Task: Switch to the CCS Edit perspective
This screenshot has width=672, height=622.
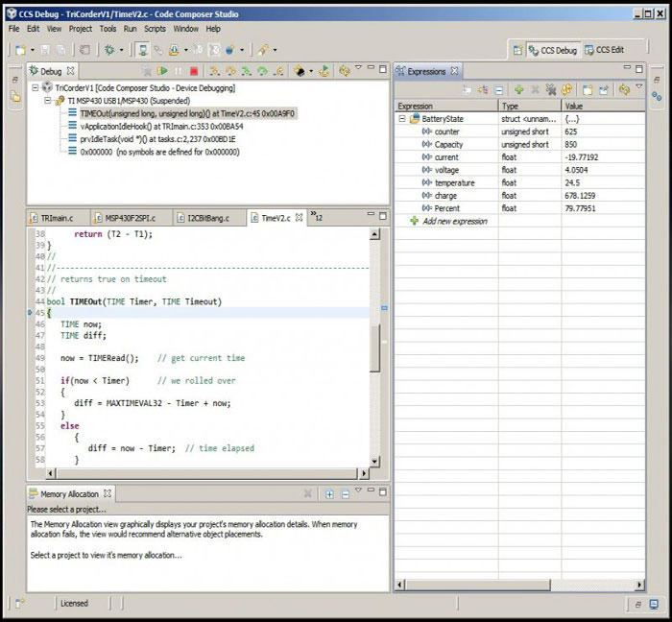Action: [x=604, y=50]
